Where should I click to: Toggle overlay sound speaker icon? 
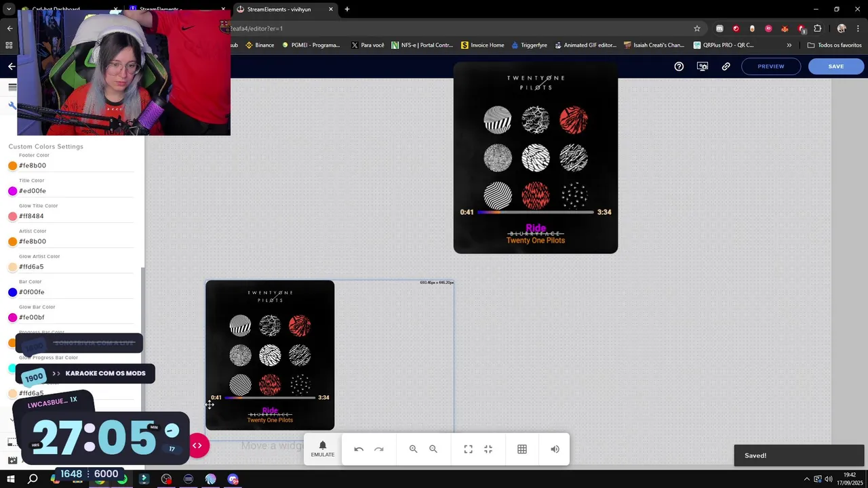pos(555,449)
